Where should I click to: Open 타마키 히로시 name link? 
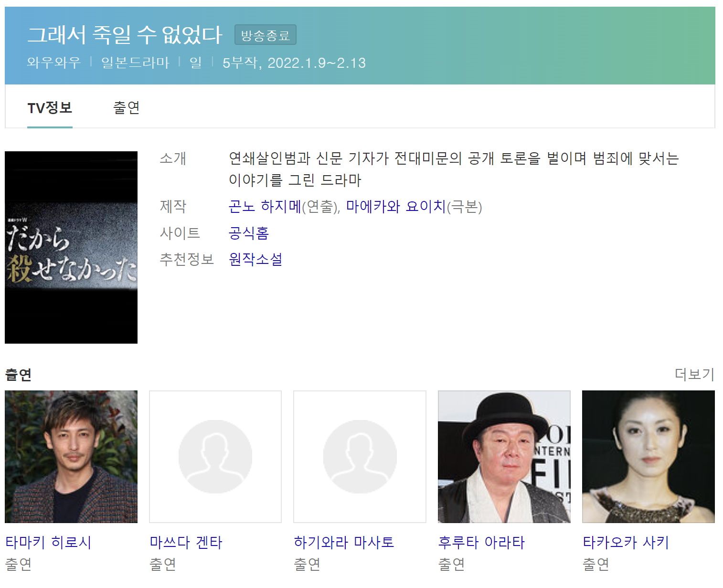(48, 542)
